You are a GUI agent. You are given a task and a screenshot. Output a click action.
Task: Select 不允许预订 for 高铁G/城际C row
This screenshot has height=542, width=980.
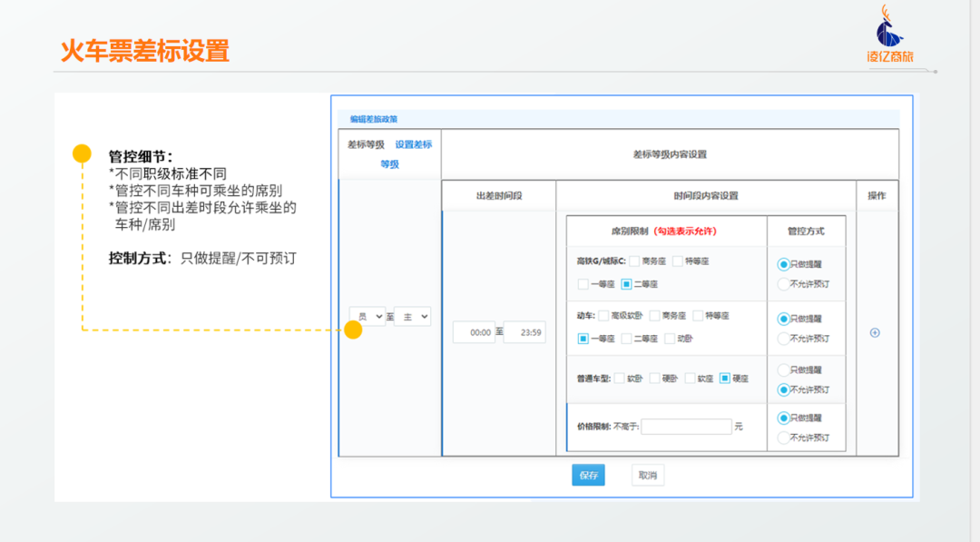783,284
